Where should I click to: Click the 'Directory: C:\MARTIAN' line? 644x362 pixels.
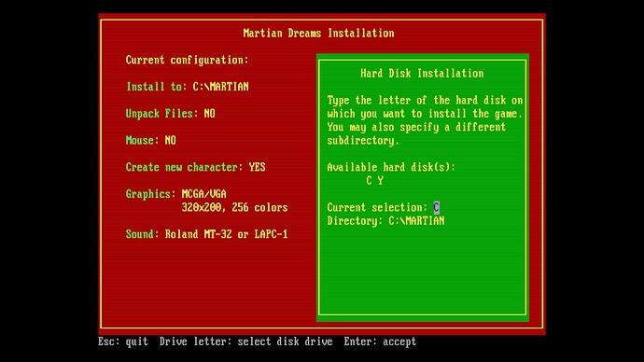point(385,221)
